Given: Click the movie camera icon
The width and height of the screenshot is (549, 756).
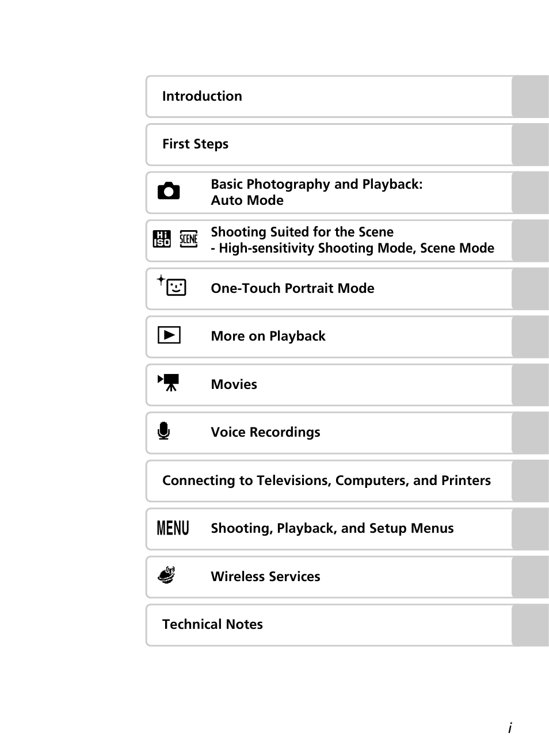Looking at the screenshot, I should click(169, 382).
